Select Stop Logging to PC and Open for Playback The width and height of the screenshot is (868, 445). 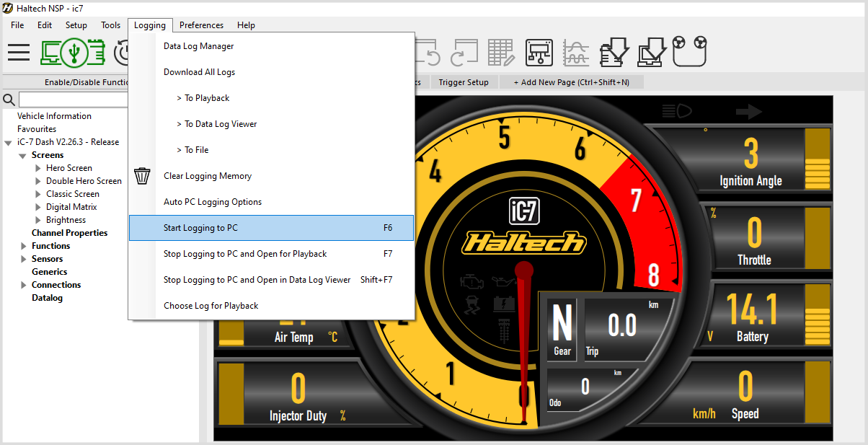pos(271,254)
